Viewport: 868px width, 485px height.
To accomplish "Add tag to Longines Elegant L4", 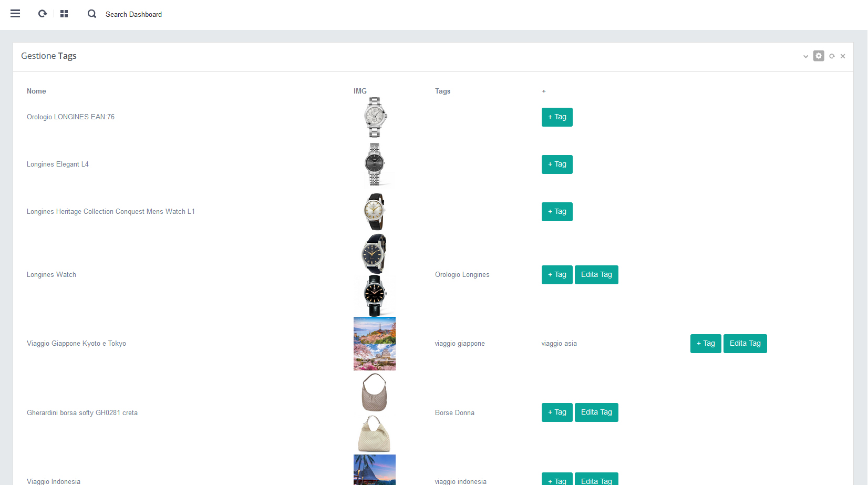I will (557, 164).
